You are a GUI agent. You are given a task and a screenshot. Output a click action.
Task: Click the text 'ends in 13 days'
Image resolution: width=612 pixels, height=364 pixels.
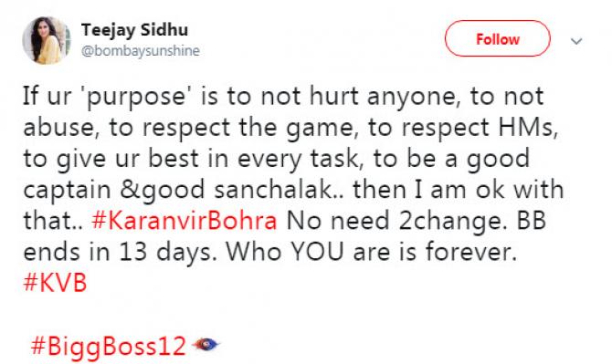coord(120,252)
